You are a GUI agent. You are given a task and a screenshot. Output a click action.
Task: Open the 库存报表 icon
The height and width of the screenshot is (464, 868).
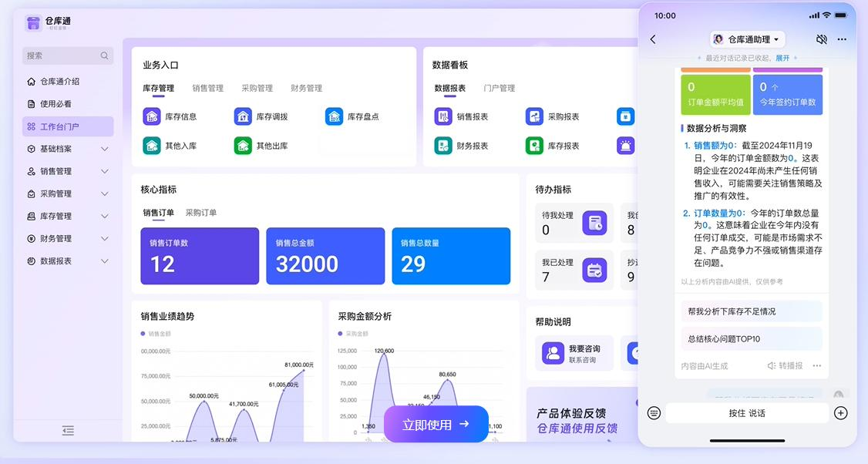[534, 146]
